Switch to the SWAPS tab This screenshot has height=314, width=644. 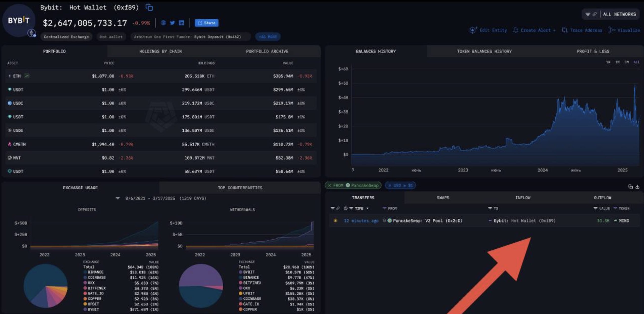coord(443,198)
